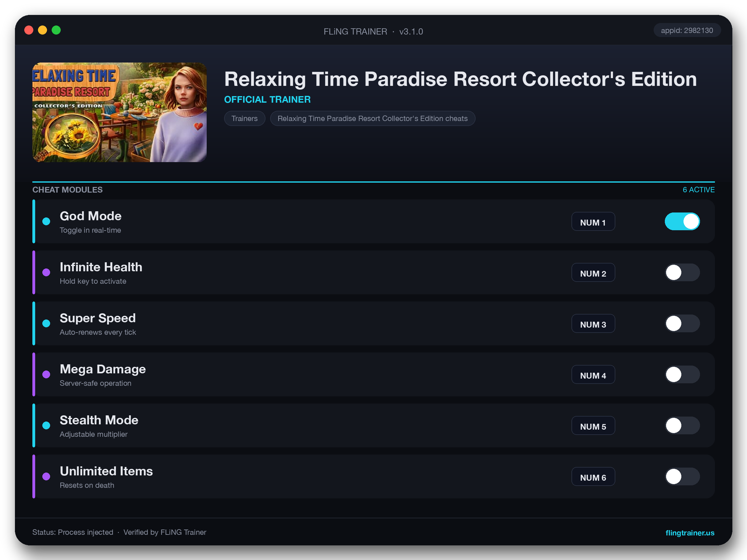Enable the Unlimited Items toggle
Viewport: 747px width, 560px height.
click(x=682, y=476)
